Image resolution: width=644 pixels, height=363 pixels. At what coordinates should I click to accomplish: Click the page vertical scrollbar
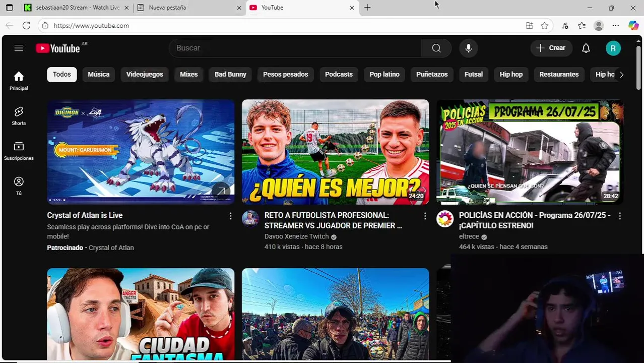(x=638, y=68)
